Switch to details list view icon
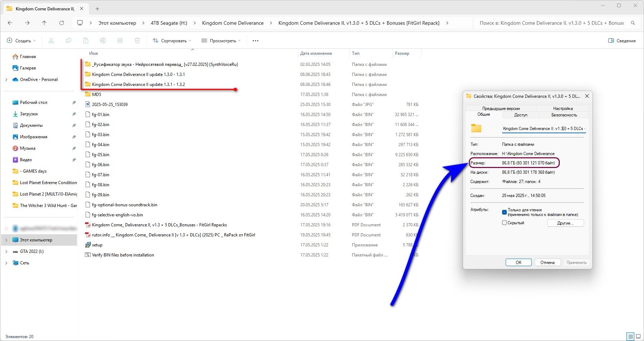The image size is (644, 341). (x=630, y=337)
